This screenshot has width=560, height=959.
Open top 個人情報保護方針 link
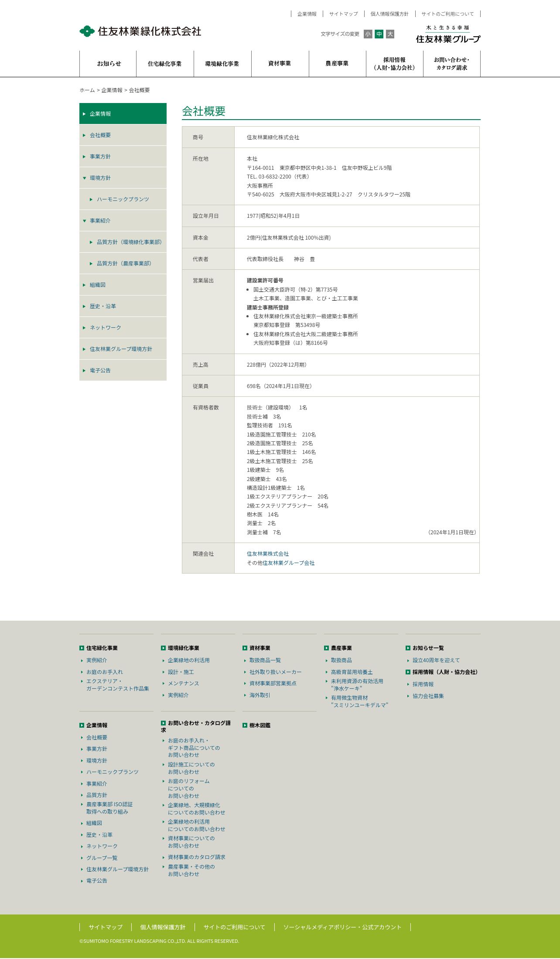(389, 14)
